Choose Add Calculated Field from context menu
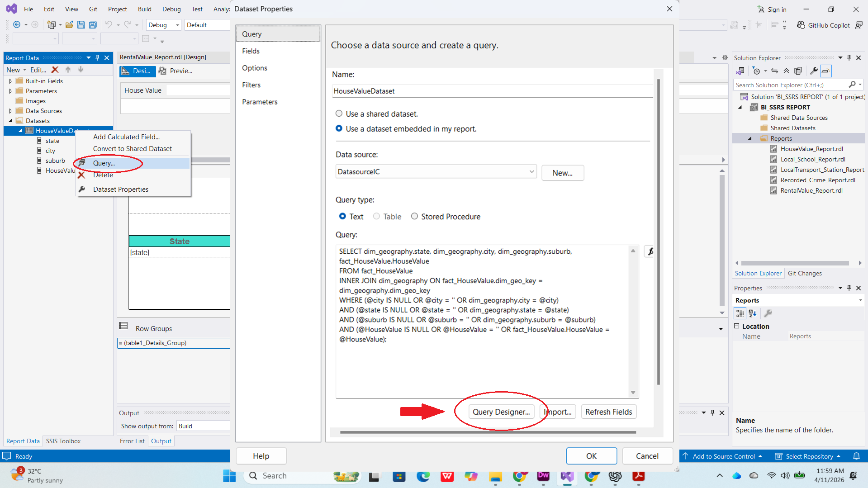Viewport: 868px width, 488px height. coord(126,137)
